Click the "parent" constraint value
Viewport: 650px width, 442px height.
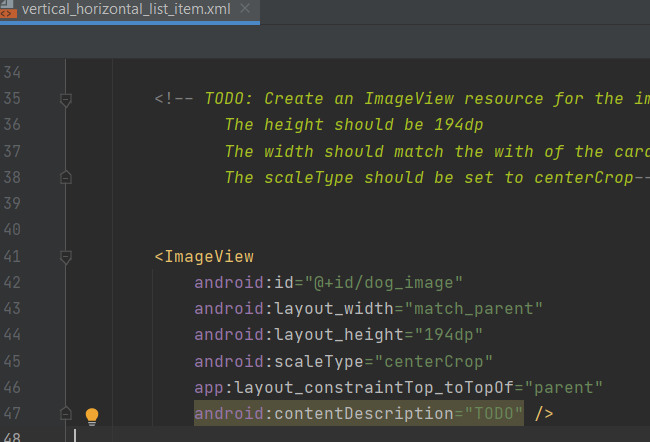(x=563, y=388)
